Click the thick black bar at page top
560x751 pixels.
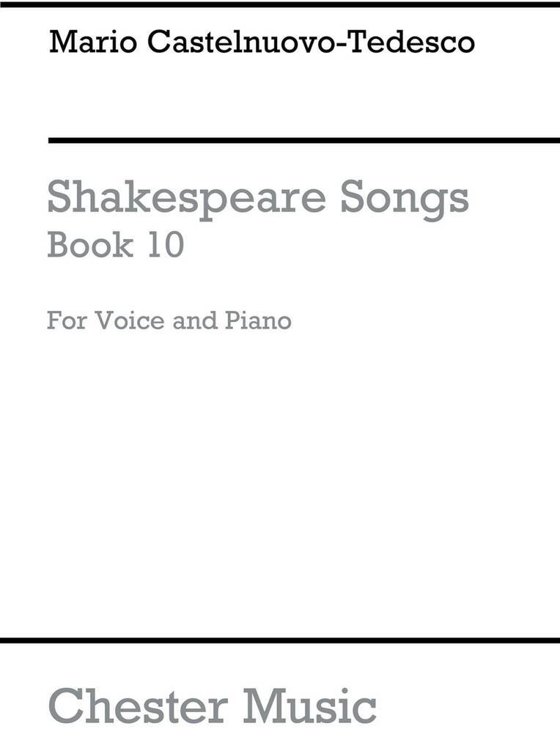tap(280, 4)
